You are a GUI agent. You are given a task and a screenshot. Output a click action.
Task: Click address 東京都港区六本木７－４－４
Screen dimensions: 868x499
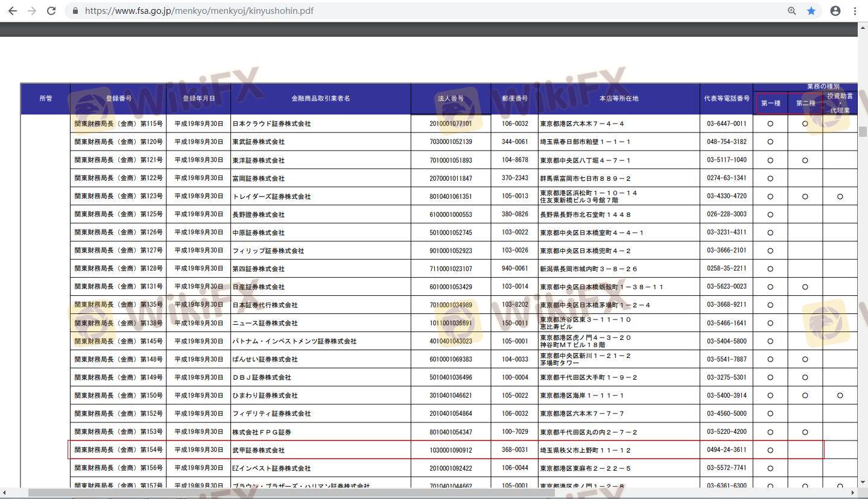(582, 124)
